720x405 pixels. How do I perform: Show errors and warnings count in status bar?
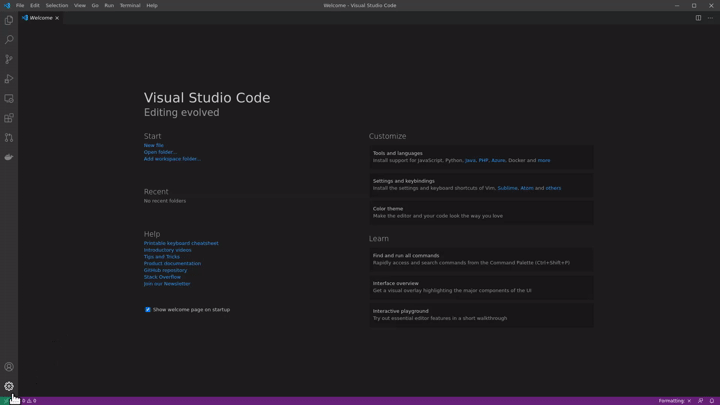[x=29, y=401]
